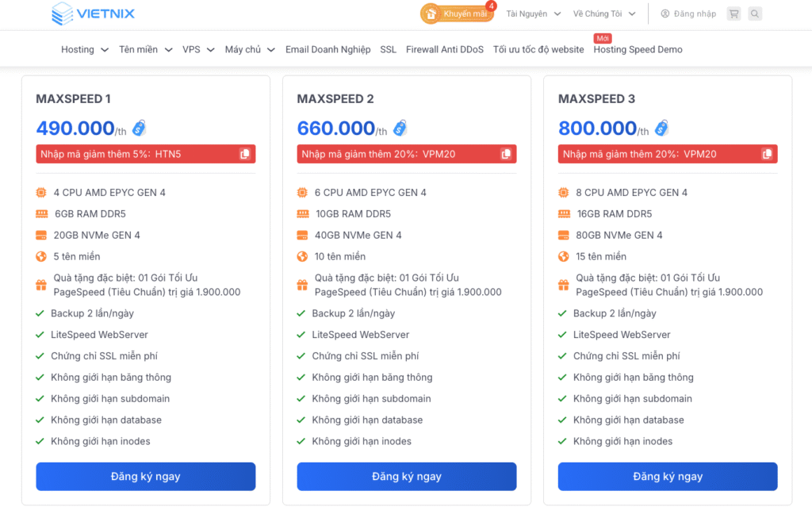Viewport: 812px width, 518px height.
Task: Expand the Tên miền dropdown
Action: (145, 49)
